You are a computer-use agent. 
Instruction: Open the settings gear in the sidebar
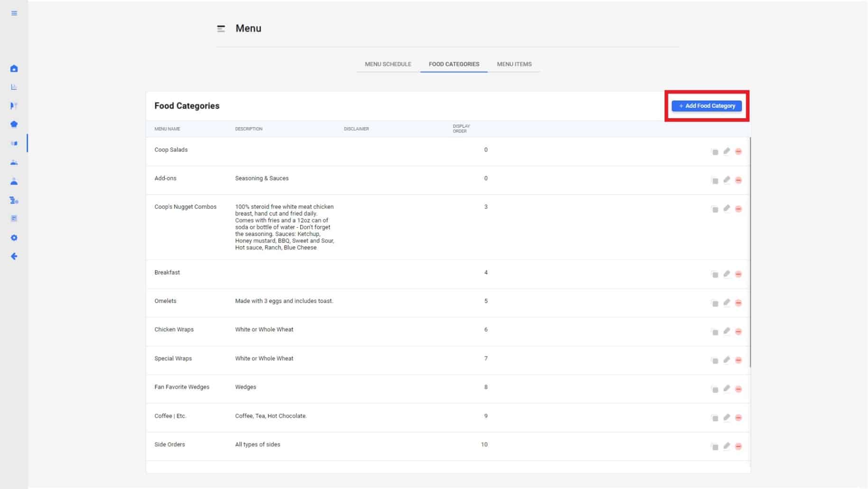click(14, 238)
